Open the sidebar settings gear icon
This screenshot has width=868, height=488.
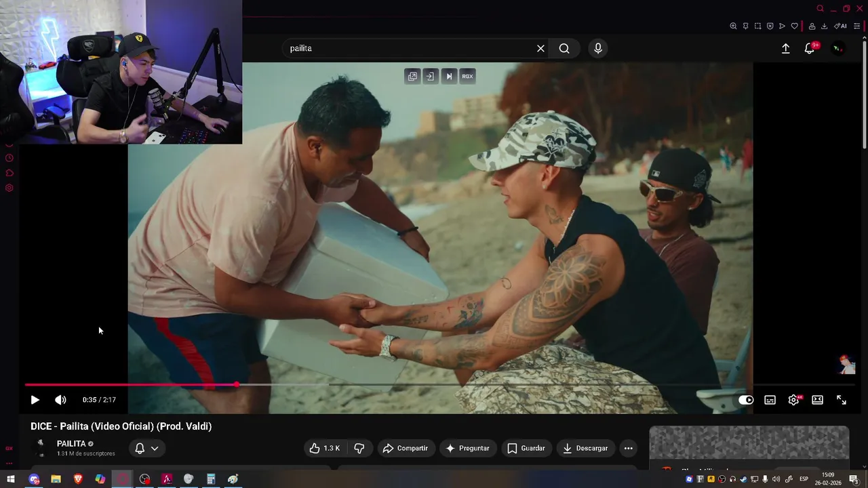9,188
